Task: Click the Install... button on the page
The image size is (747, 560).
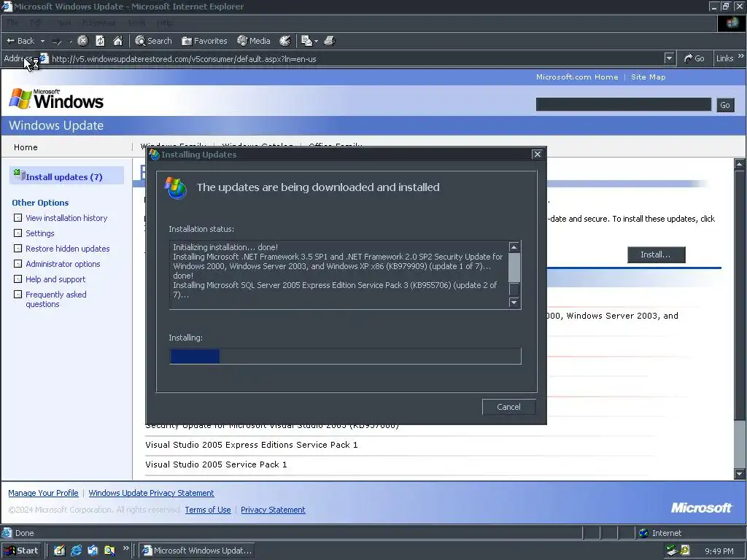Action: [x=656, y=254]
